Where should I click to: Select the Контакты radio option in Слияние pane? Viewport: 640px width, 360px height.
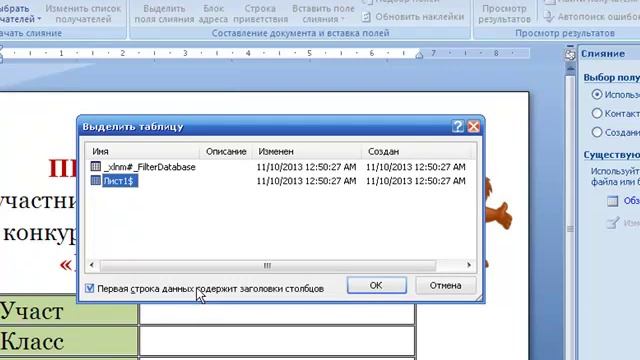point(597,113)
